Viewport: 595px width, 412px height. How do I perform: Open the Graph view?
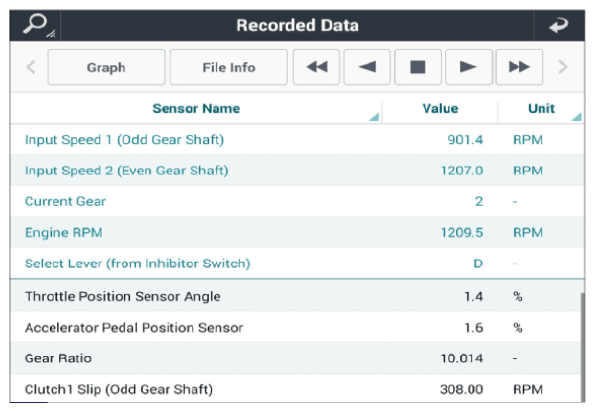106,67
